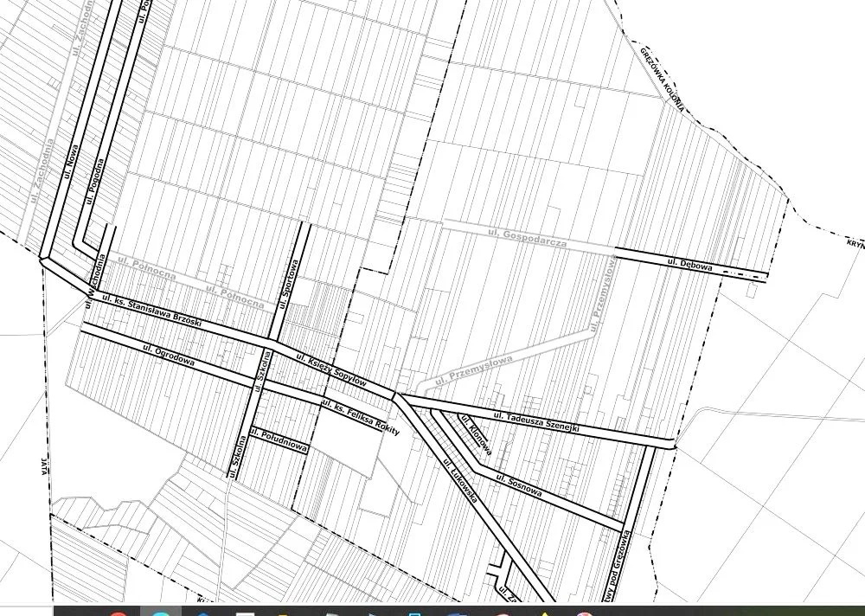This screenshot has height=616, width=865.
Task: Click the ul. Tadeusza Szenejki label
Action: (x=536, y=420)
